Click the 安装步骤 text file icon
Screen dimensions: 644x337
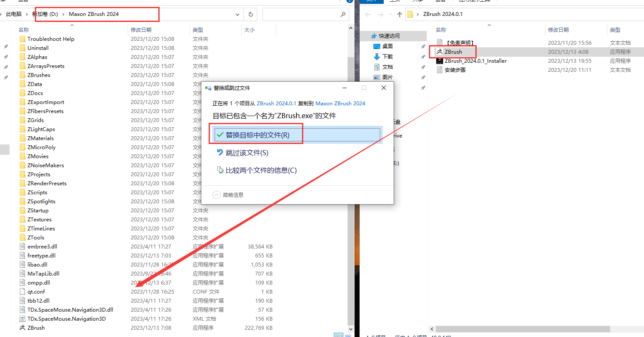(440, 70)
